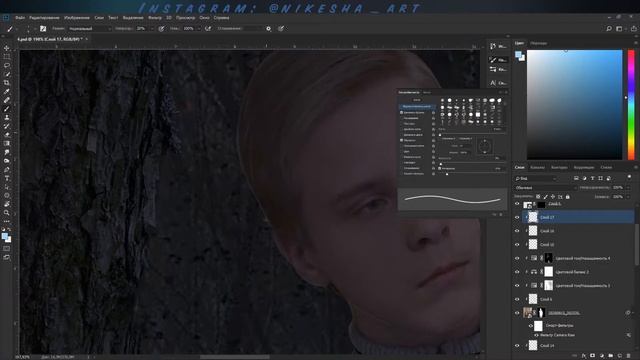Create new group folder icon
This screenshot has width=640, height=360.
[x=611, y=356]
